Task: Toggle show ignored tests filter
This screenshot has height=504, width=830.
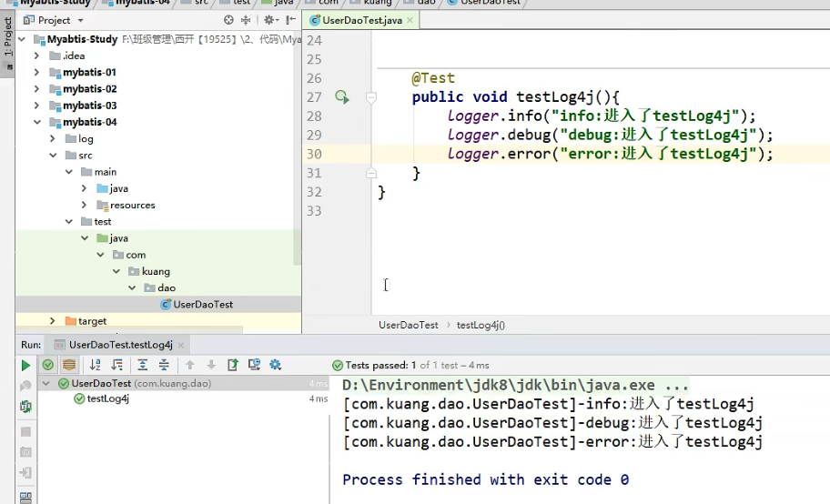Action: 69,365
